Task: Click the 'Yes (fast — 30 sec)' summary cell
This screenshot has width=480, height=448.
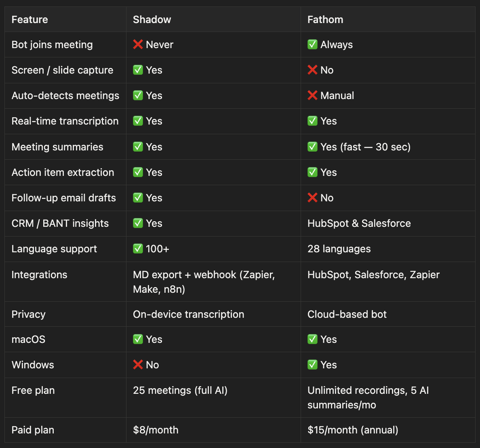Action: pos(359,147)
